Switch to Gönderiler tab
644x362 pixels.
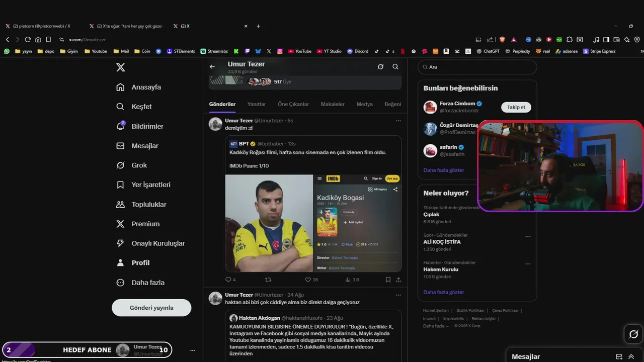(x=222, y=104)
